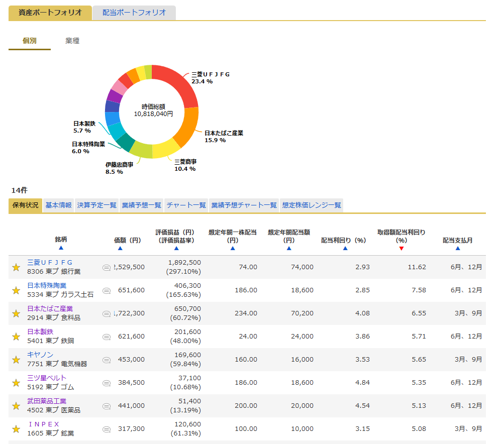Viewport: 504px width, 444px height.
Task: Click the comment bubble for 三ツ星ベルト
Action: click(107, 383)
